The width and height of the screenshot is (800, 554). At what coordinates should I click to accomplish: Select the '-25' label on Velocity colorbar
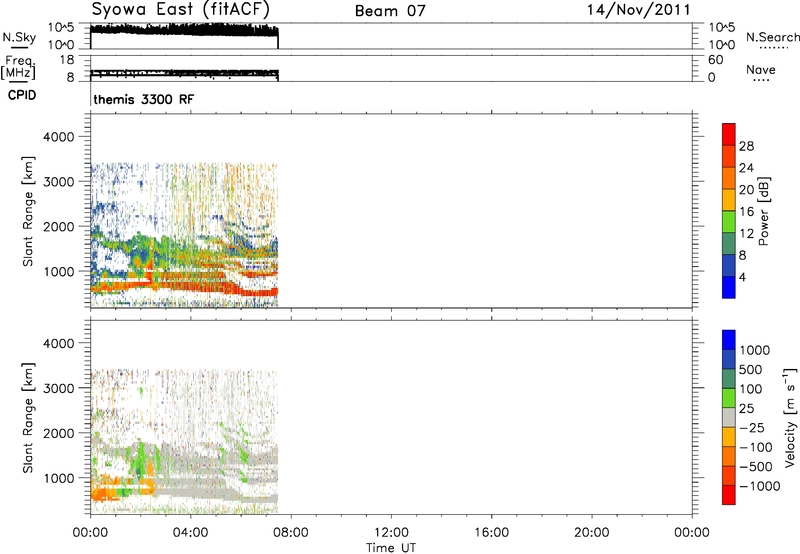(752, 428)
